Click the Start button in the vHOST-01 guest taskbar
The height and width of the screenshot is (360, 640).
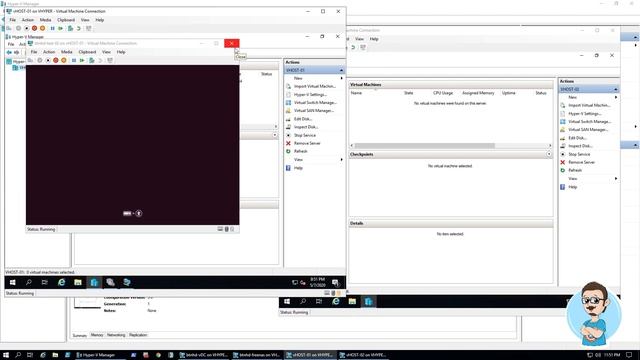[13, 282]
